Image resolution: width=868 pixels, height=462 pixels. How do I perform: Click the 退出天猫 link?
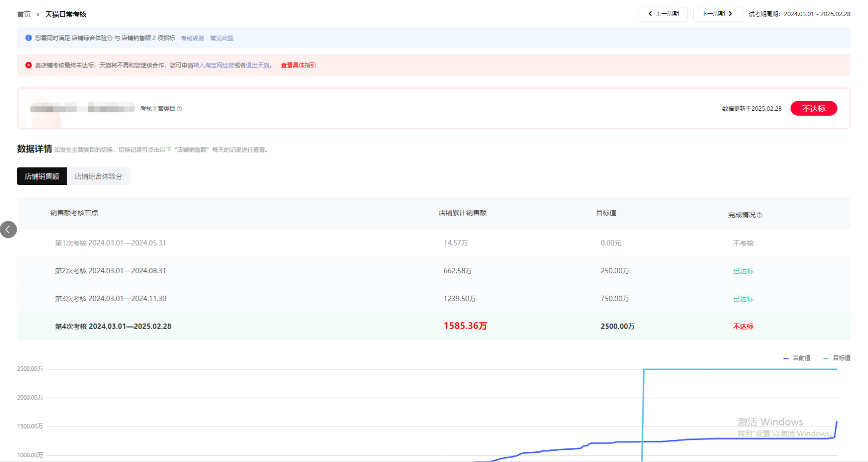tap(258, 65)
